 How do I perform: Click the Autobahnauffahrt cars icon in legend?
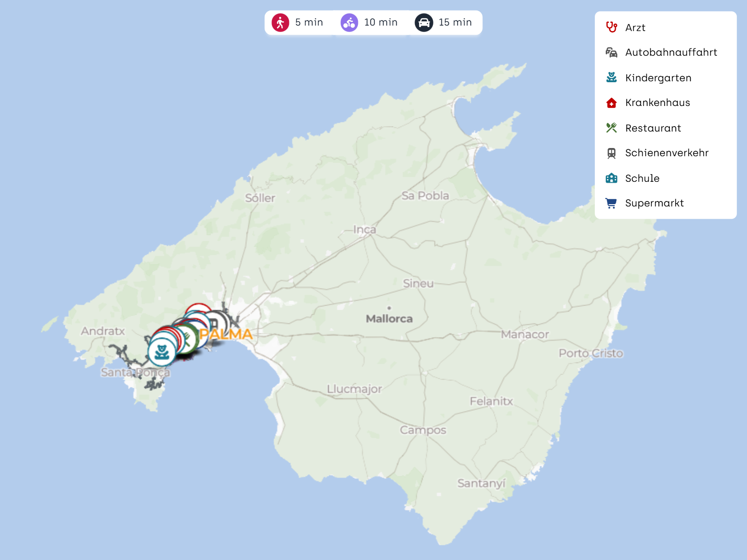pyautogui.click(x=611, y=53)
